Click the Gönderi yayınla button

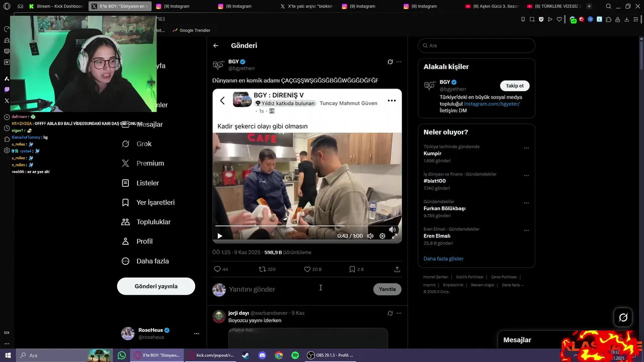tap(156, 287)
